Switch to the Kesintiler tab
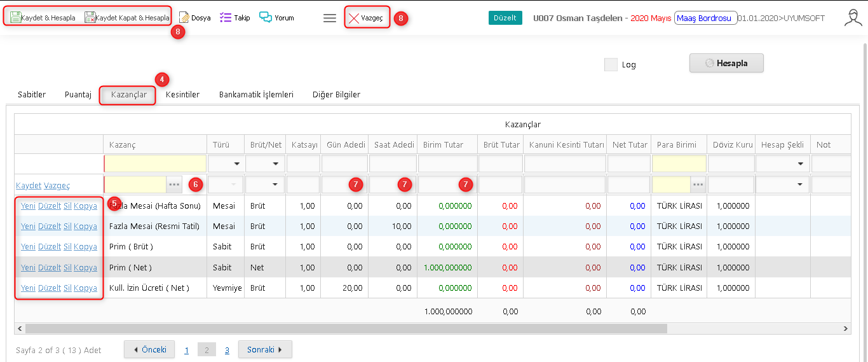Viewport: 868px width, 362px height. (182, 95)
